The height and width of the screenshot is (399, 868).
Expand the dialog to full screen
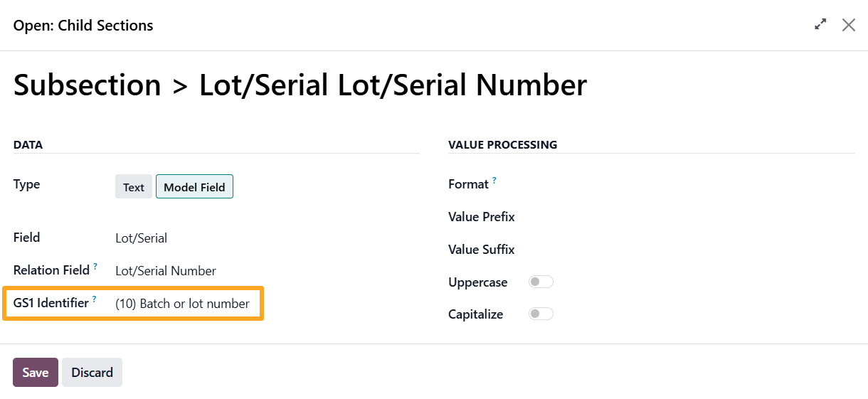[820, 25]
